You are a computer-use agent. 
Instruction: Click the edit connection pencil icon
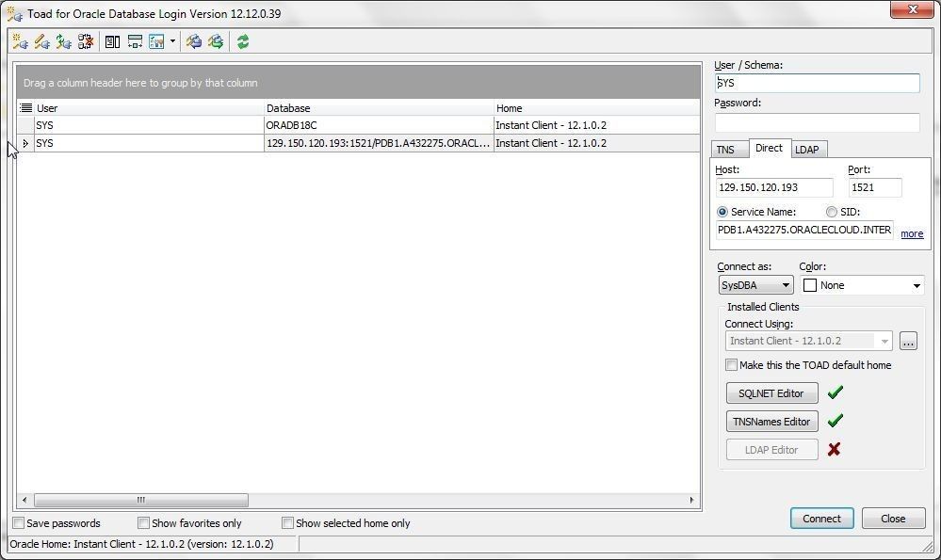(x=41, y=41)
